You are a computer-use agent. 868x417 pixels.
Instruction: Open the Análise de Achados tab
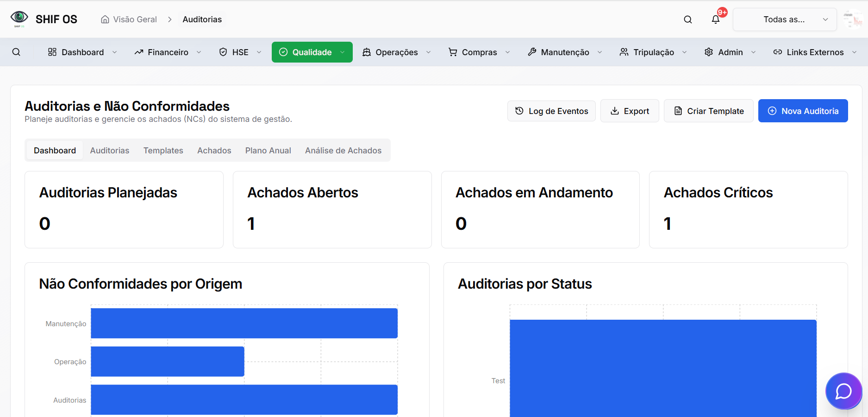coord(343,150)
